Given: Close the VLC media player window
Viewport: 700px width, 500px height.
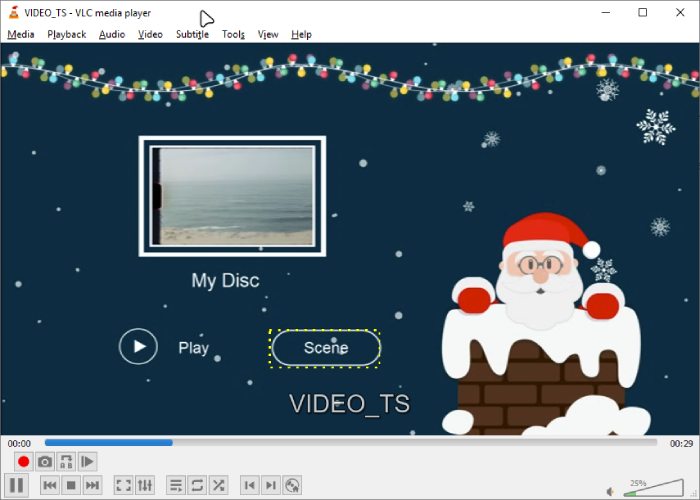Looking at the screenshot, I should 680,12.
